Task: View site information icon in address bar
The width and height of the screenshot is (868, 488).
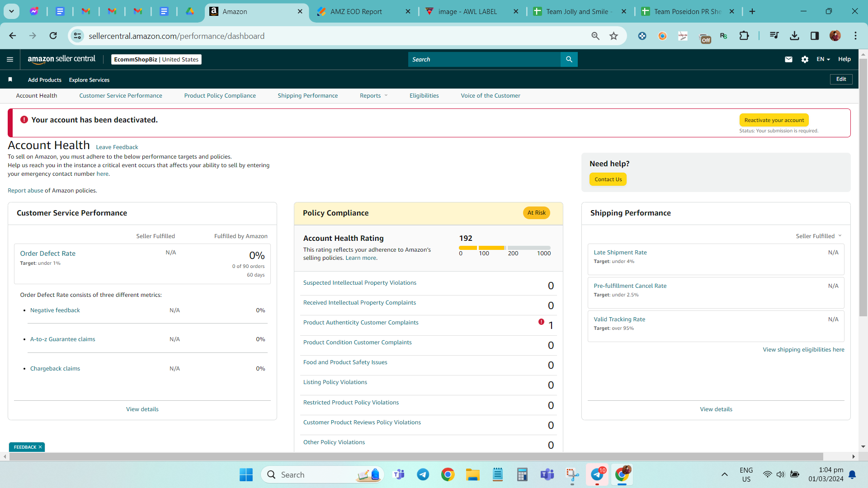Action: [x=77, y=36]
